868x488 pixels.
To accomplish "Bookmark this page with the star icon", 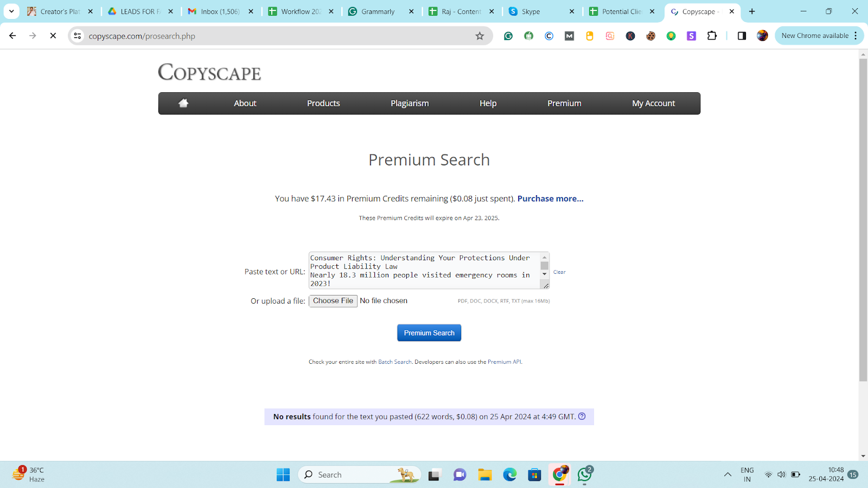I will tap(480, 36).
